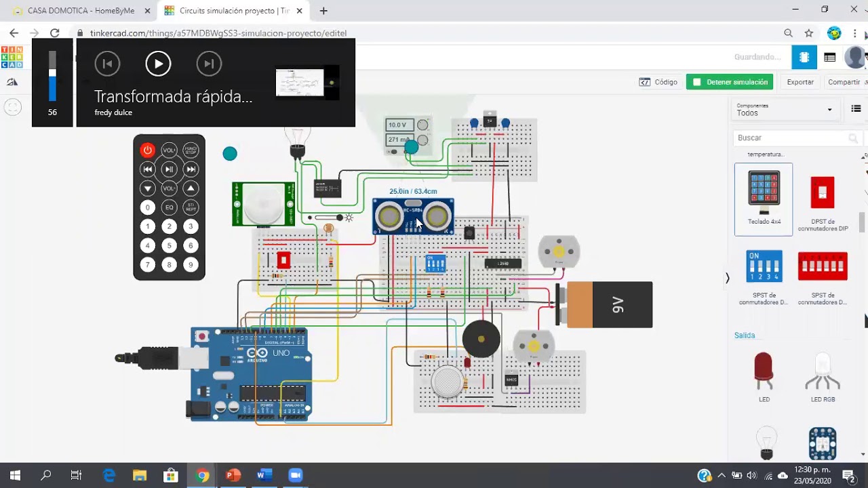Viewport: 868px width, 488px height.
Task: Click digit 0 on the IR remote
Action: click(x=147, y=207)
